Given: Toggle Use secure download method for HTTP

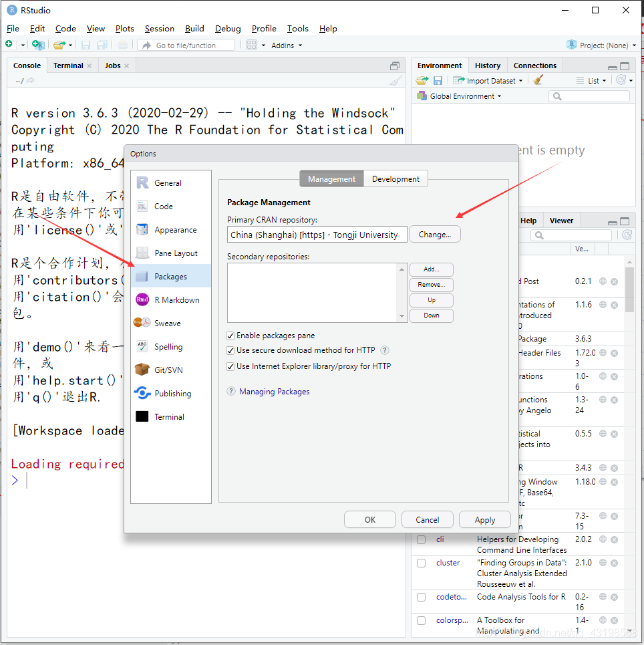Looking at the screenshot, I should (230, 350).
